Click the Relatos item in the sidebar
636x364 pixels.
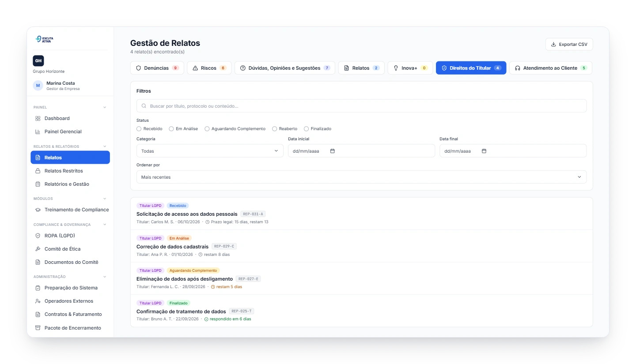70,158
